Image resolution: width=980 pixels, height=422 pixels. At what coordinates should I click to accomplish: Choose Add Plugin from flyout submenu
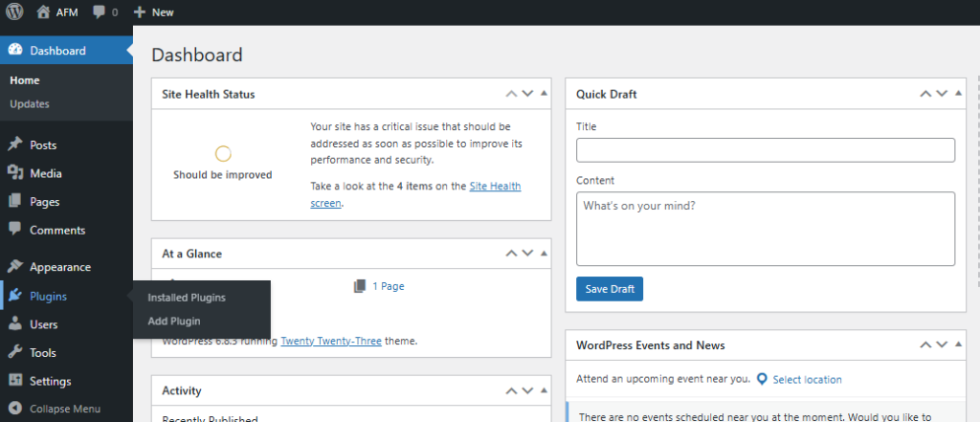tap(174, 321)
